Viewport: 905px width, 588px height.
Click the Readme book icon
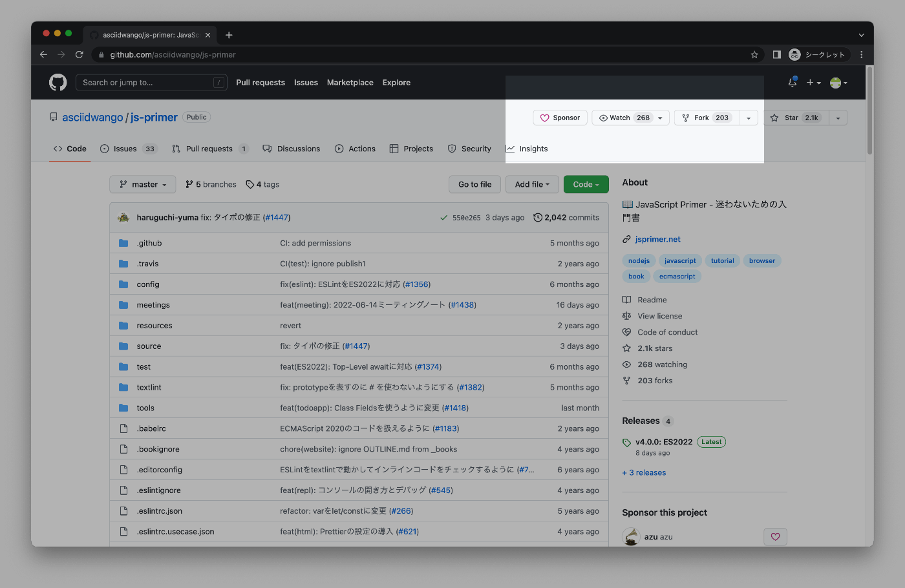coord(626,300)
